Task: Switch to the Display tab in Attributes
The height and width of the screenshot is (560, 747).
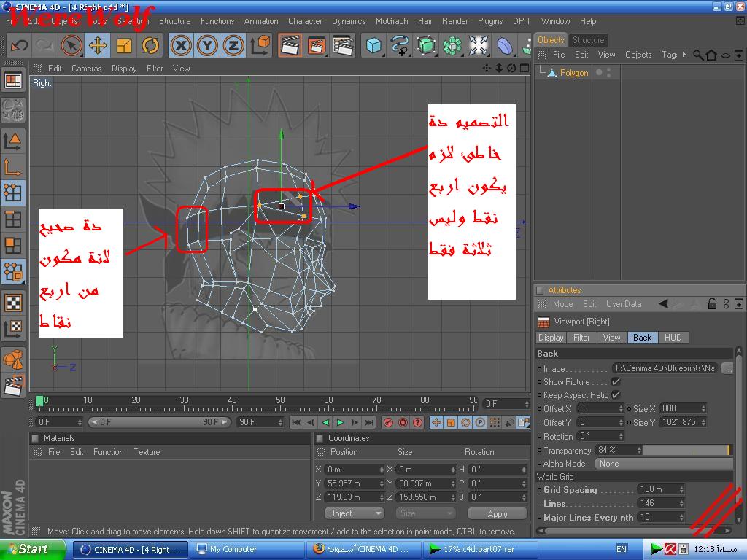Action: (551, 338)
